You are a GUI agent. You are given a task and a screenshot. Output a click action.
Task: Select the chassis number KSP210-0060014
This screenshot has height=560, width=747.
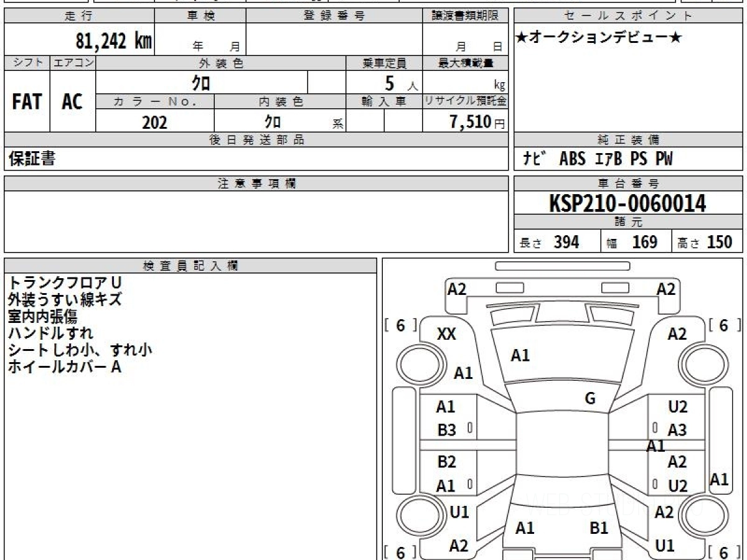(x=627, y=203)
